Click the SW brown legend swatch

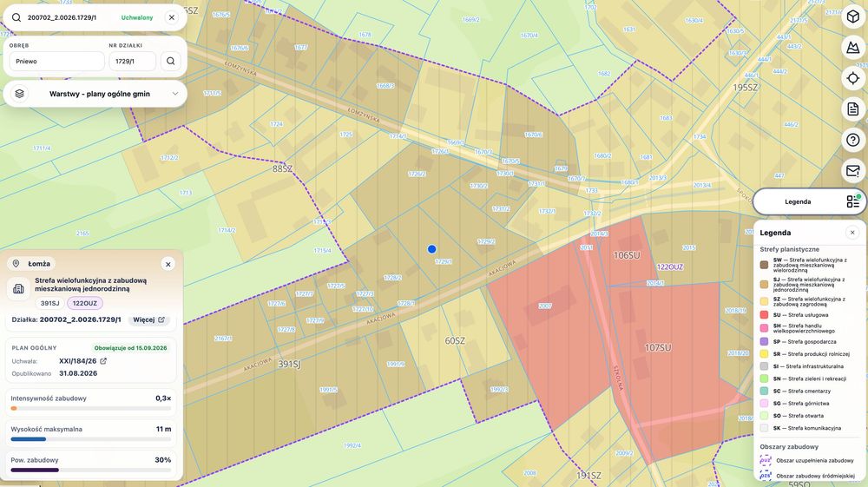(x=764, y=265)
